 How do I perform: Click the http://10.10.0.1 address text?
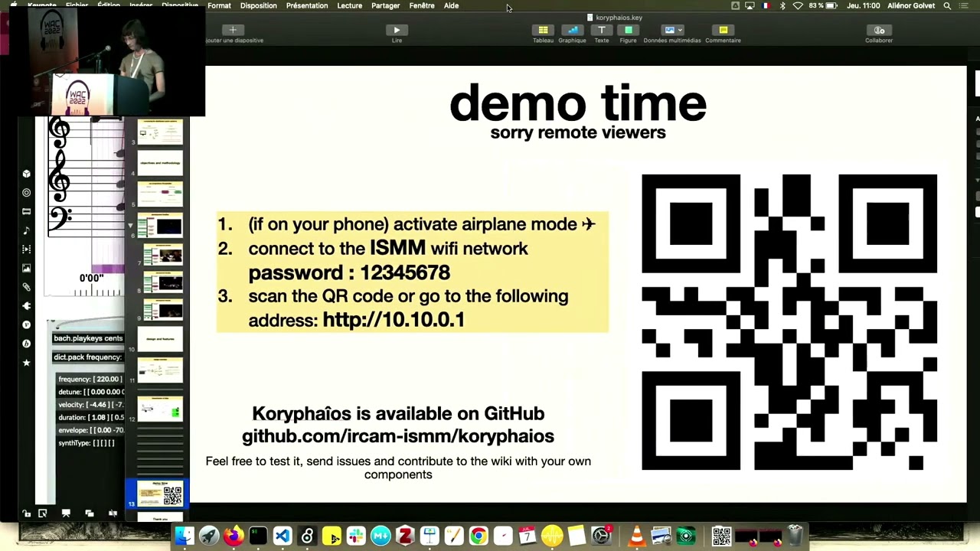[394, 320]
